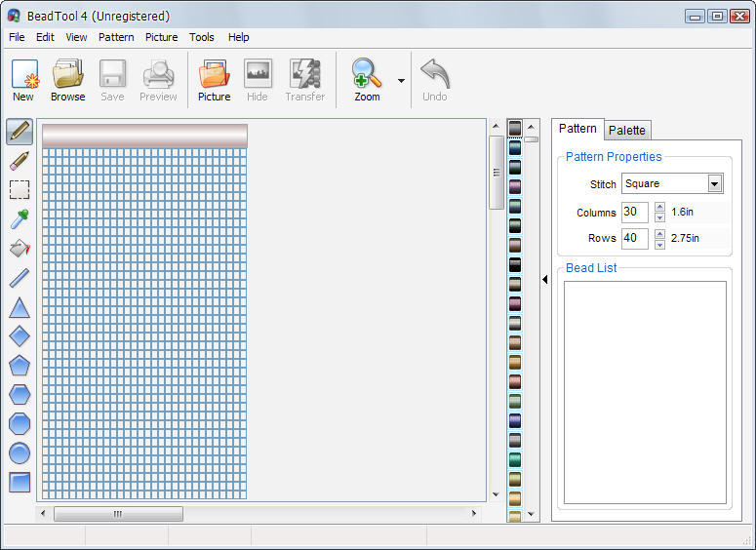The height and width of the screenshot is (550, 756).
Task: Click inside the Rows input field
Action: [634, 239]
